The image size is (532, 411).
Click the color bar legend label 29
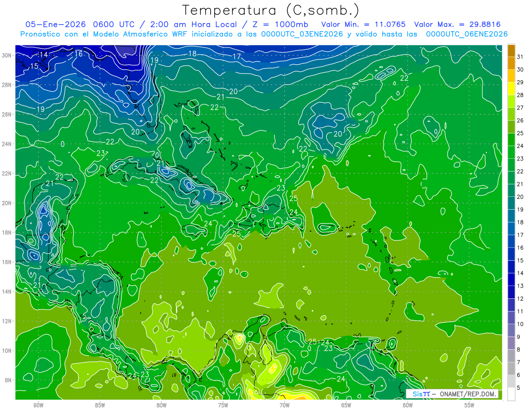[x=520, y=82]
